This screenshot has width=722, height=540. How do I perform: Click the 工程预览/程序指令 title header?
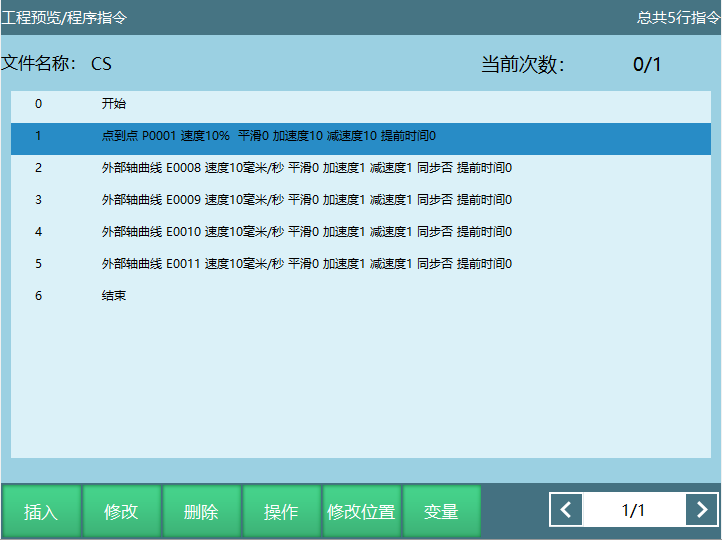point(64,17)
